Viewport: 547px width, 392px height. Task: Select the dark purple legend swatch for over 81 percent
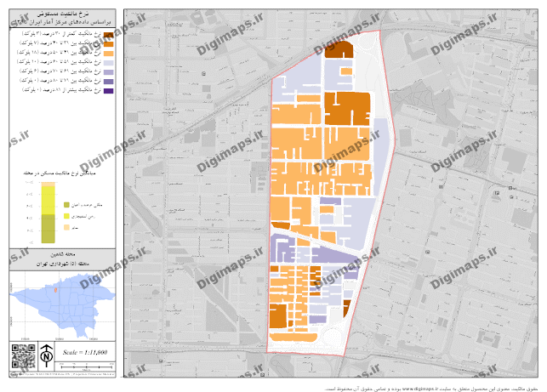(x=109, y=89)
